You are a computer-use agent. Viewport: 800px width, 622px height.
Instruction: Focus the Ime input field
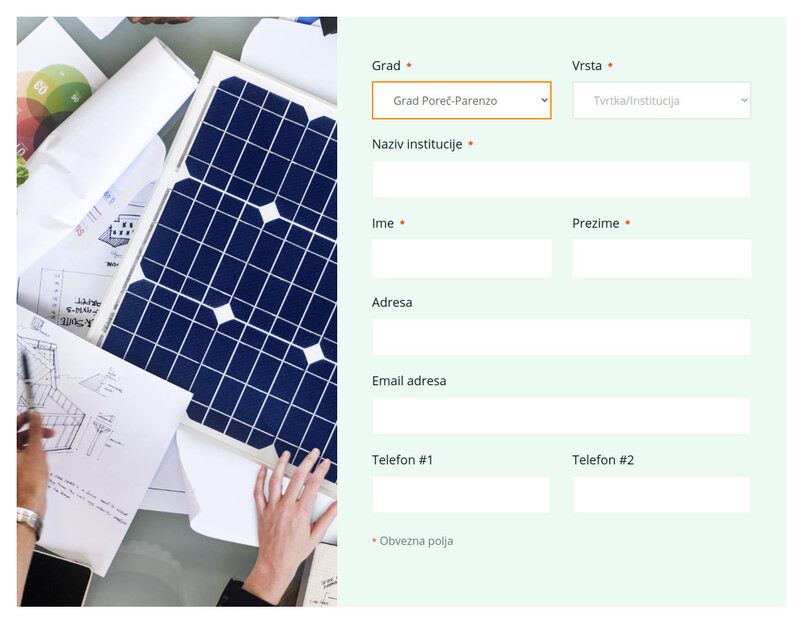click(461, 258)
